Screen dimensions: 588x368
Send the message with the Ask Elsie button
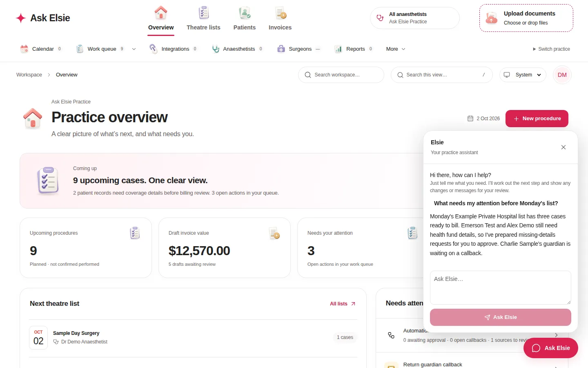click(501, 317)
